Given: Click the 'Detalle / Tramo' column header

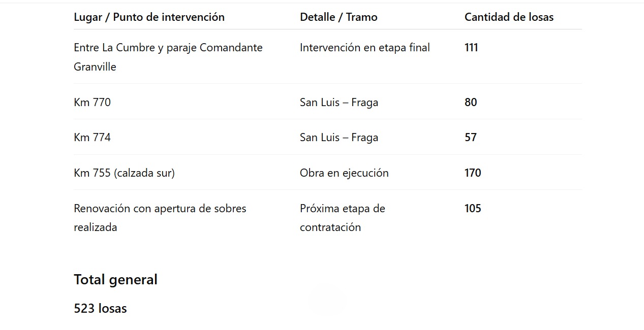Looking at the screenshot, I should coord(339,17).
